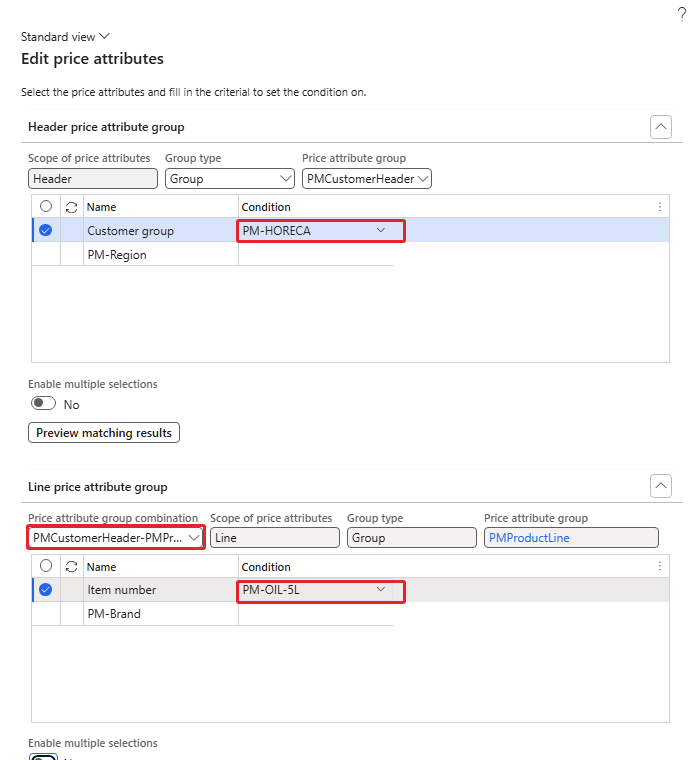Open the PM-OIL-5L condition dropdown
Viewport: 700px width, 760px height.
pyautogui.click(x=381, y=589)
